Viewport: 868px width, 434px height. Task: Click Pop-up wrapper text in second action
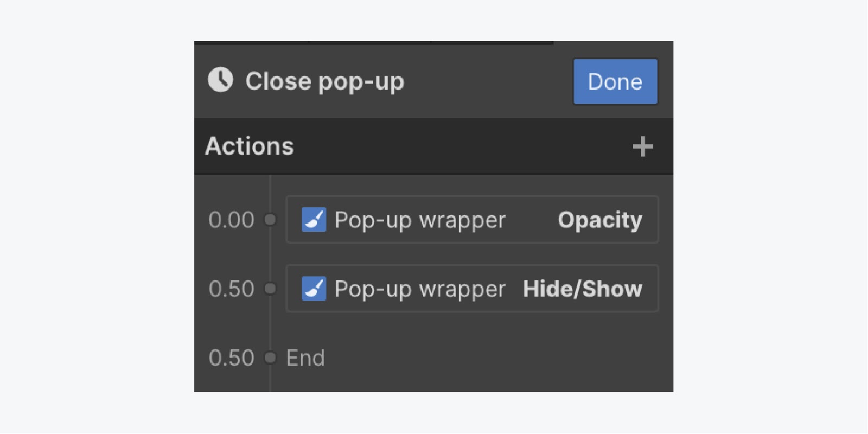click(420, 289)
